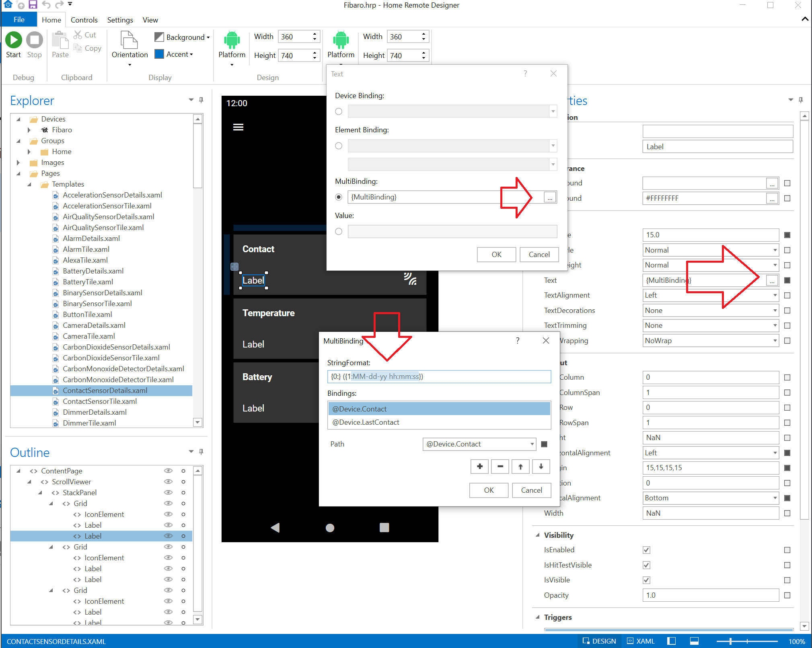The height and width of the screenshot is (648, 812).
Task: Move binding down with arrow button
Action: (x=541, y=467)
